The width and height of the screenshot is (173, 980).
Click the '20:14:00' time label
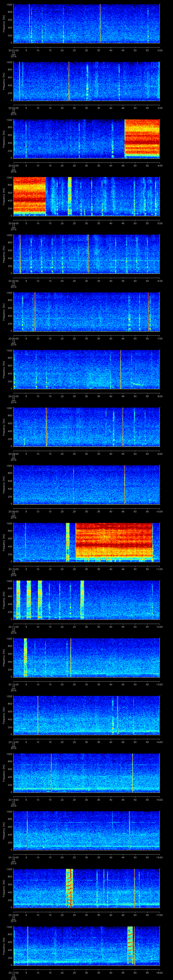[13, 799]
